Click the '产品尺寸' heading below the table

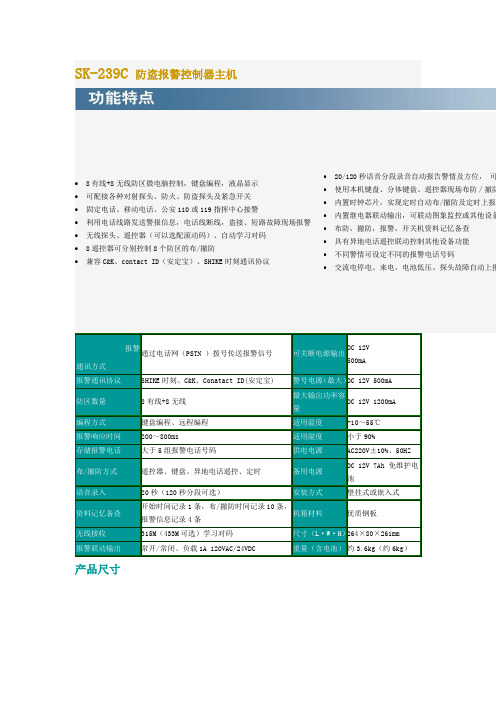(97, 569)
